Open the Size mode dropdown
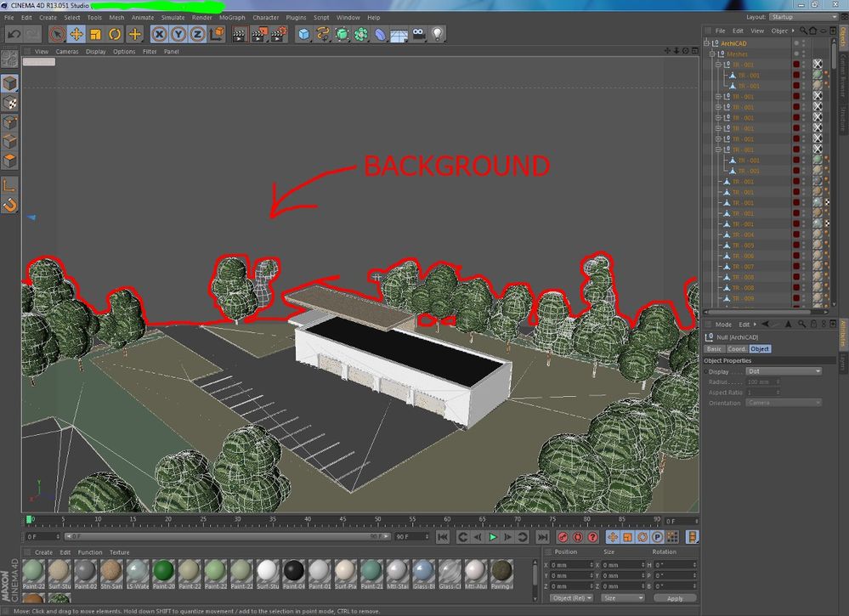Image resolution: width=849 pixels, height=616 pixels. (623, 598)
